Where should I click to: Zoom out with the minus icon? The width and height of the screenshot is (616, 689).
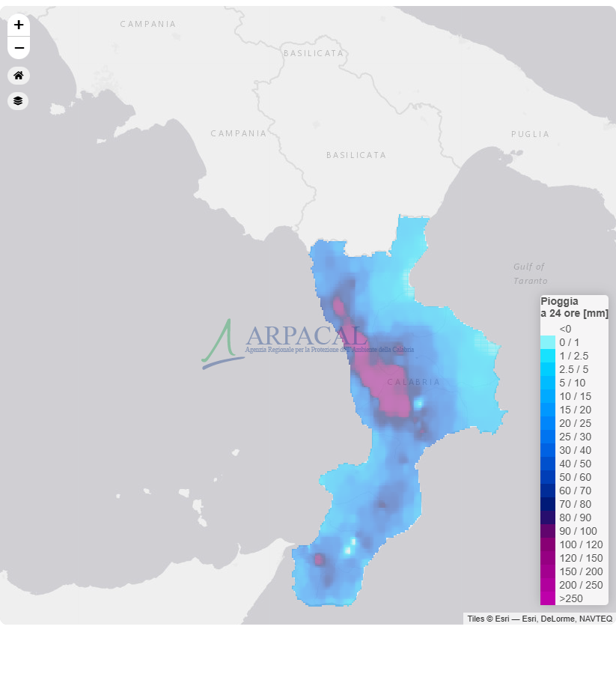pos(18,47)
